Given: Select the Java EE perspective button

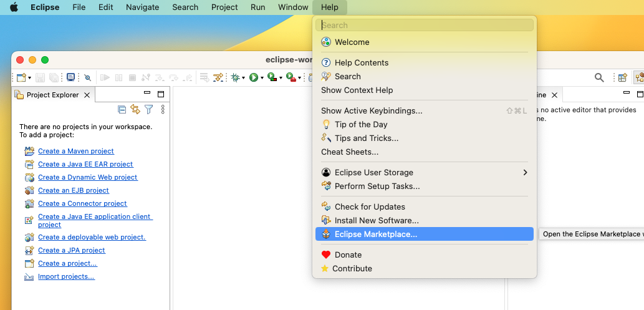Looking at the screenshot, I should click(x=639, y=77).
